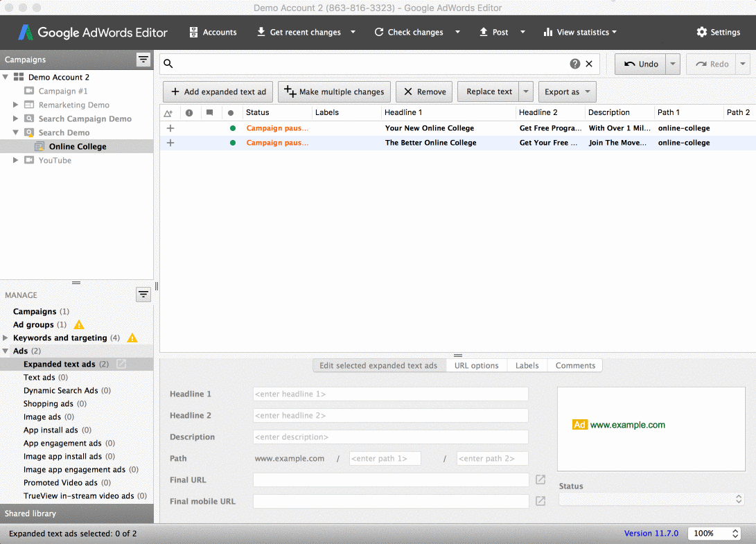The width and height of the screenshot is (756, 544).
Task: Switch to the Comments tab
Action: coord(575,366)
